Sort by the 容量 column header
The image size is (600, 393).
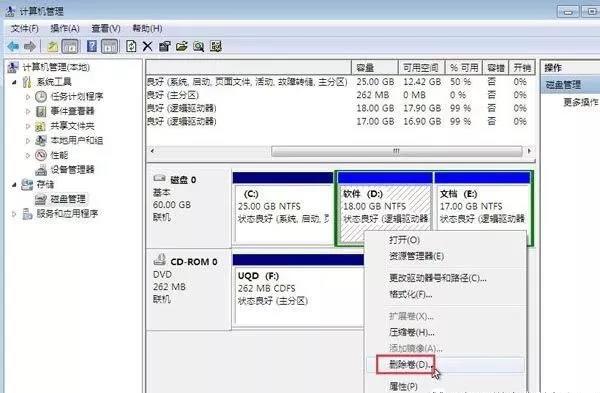[x=375, y=68]
